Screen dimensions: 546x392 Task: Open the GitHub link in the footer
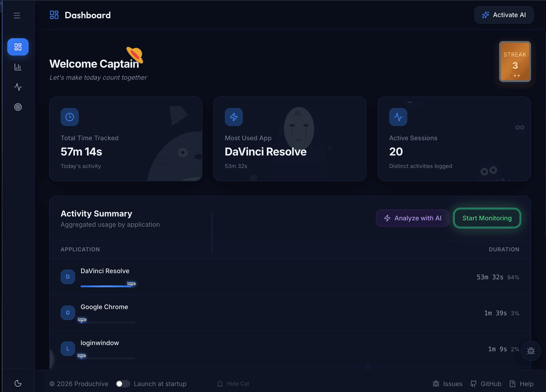(x=486, y=384)
